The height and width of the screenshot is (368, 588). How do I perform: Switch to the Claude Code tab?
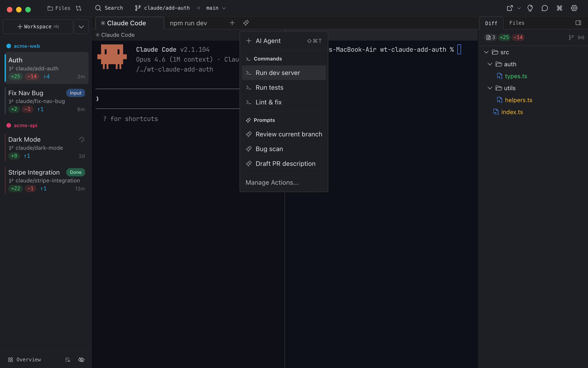pos(130,23)
